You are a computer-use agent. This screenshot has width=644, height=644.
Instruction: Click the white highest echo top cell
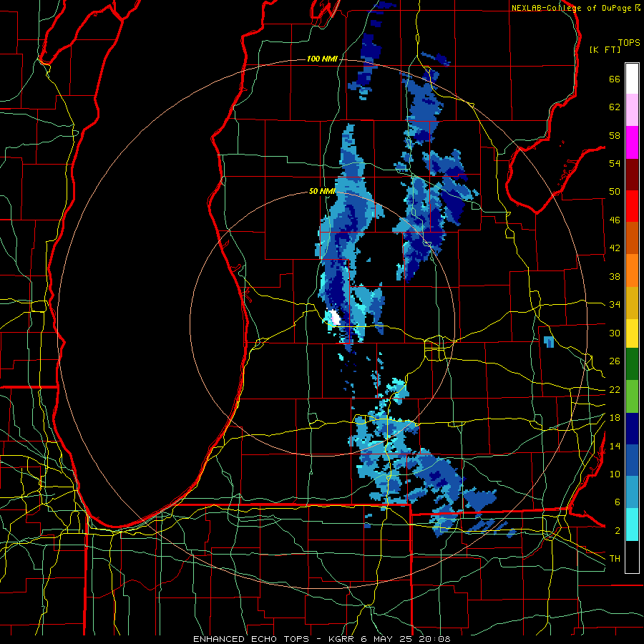point(335,318)
